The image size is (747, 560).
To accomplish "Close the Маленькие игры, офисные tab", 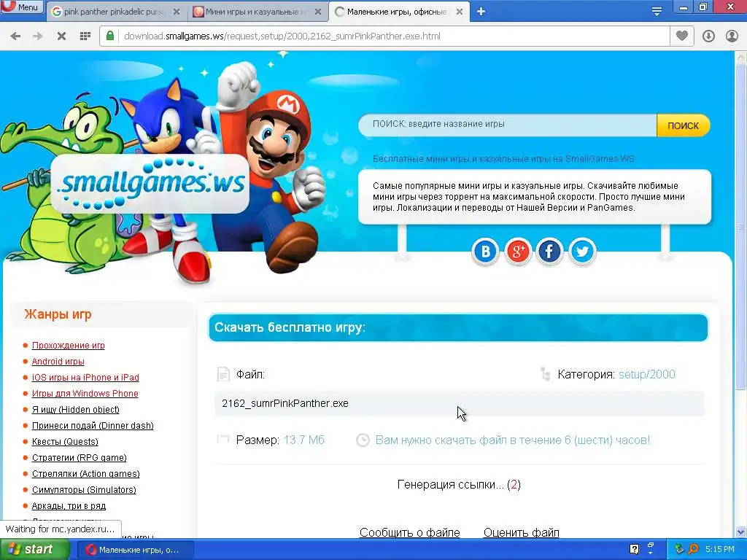I will click(x=460, y=12).
